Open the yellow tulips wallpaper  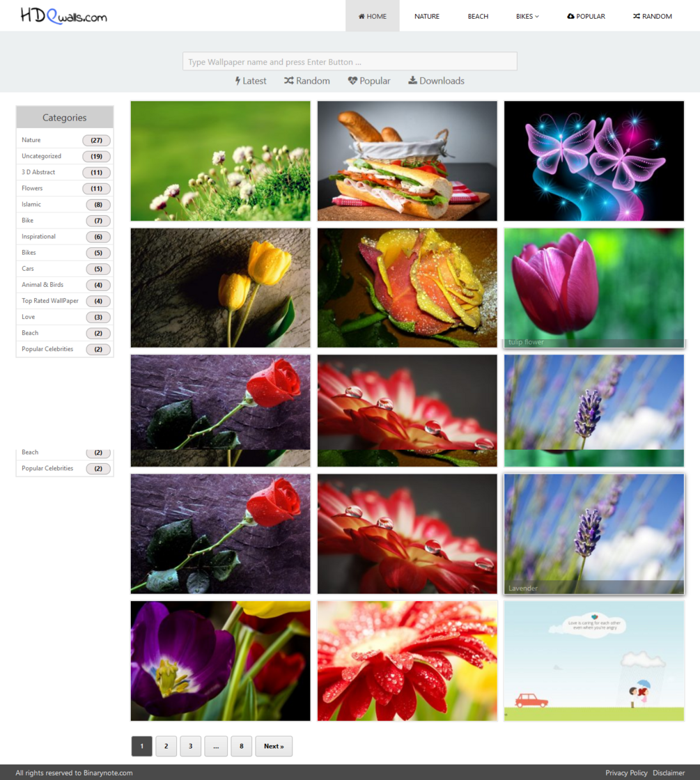tap(220, 288)
